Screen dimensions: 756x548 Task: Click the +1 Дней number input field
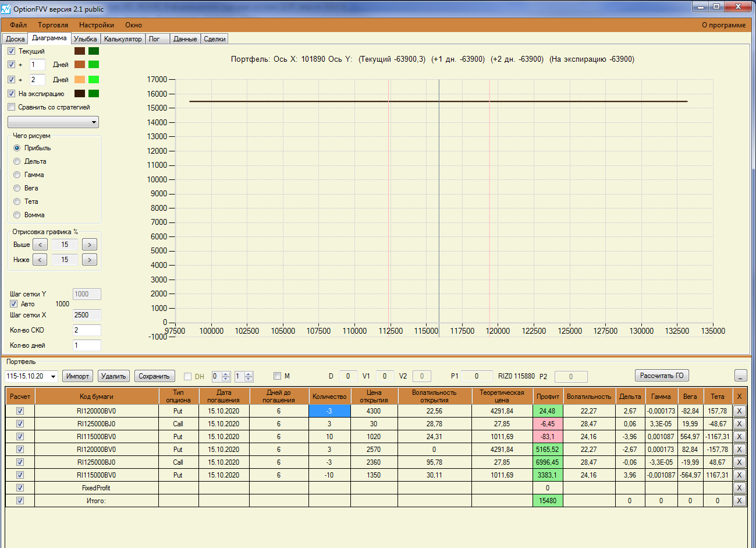tap(37, 65)
